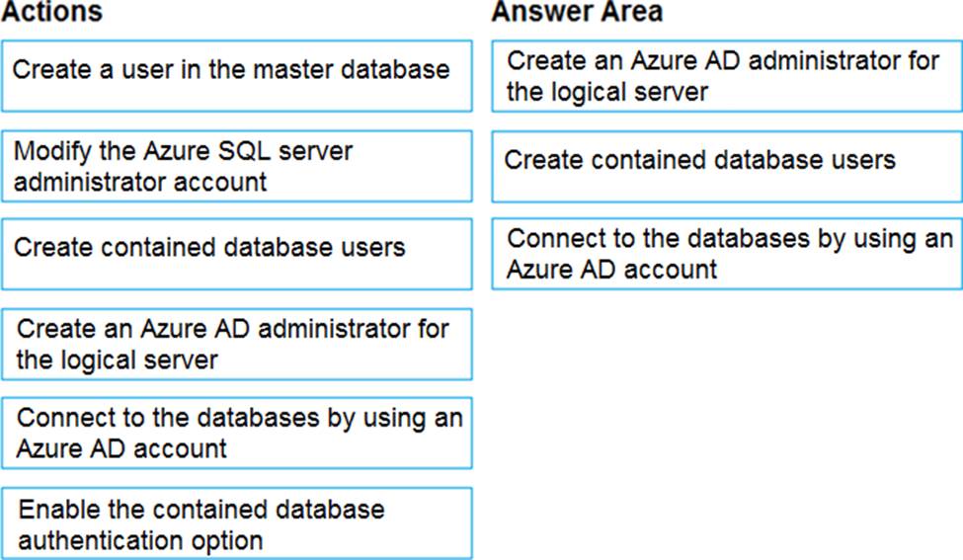Click 'Create contained database users' in Answer Area
The height and width of the screenshot is (560, 963).
(726, 165)
